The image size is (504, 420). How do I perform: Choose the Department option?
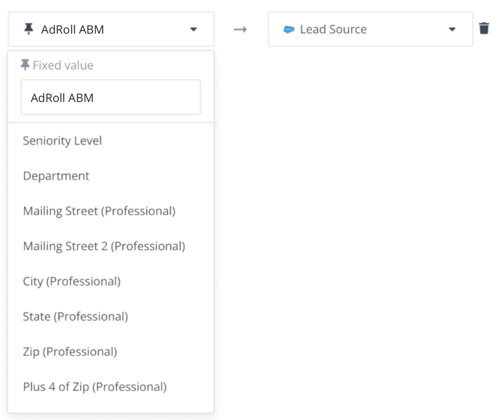point(56,176)
